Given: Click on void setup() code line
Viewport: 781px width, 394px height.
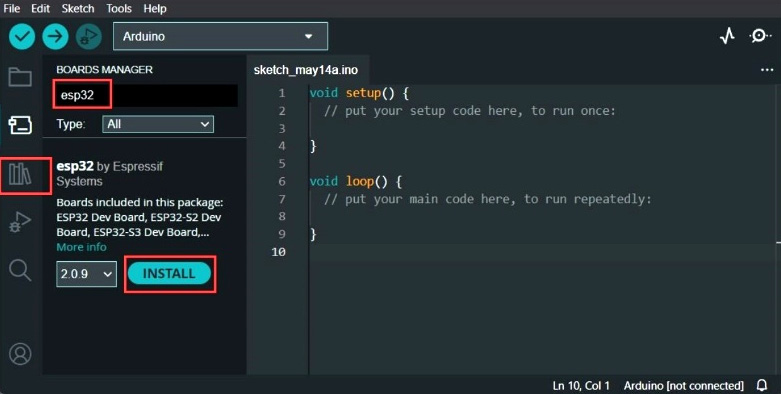Looking at the screenshot, I should (x=359, y=93).
